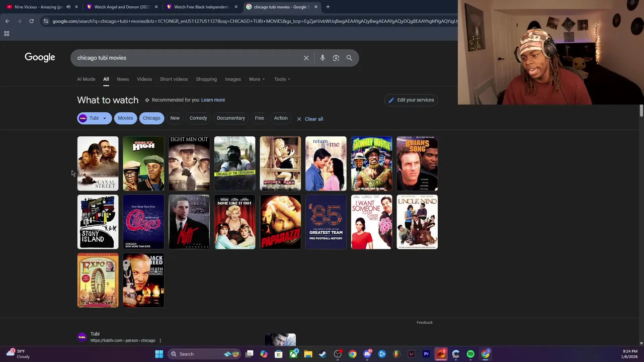Open the tubitv.com Chicago result link
The height and width of the screenshot is (362, 644).
point(123,340)
